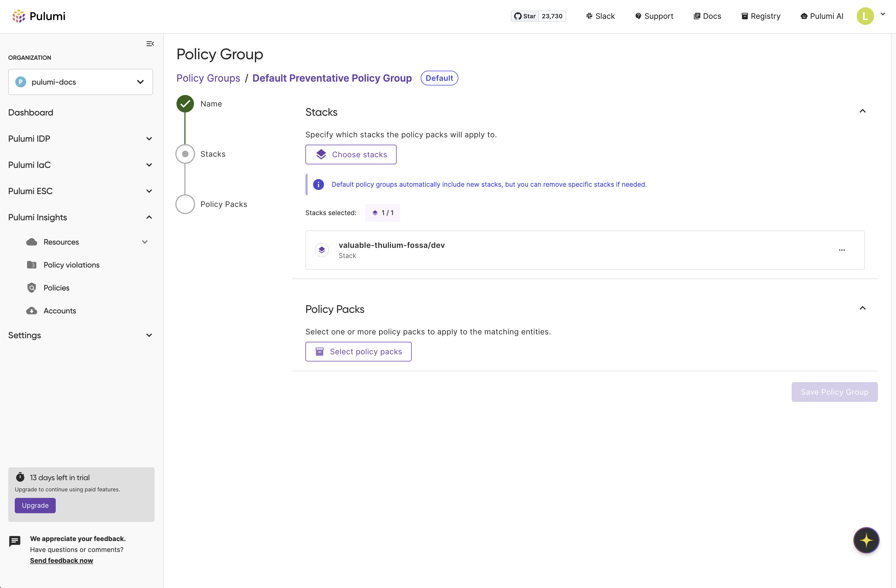Click the Select policy packs button

[x=358, y=352]
